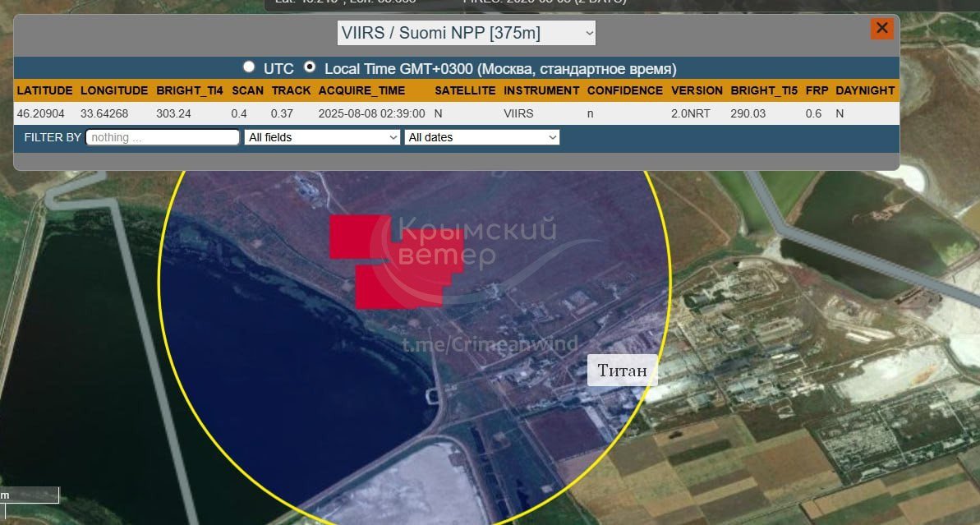Open the VIIRS / Suomi NPP satellite dropdown
Image resolution: width=980 pixels, height=525 pixels.
(x=466, y=33)
